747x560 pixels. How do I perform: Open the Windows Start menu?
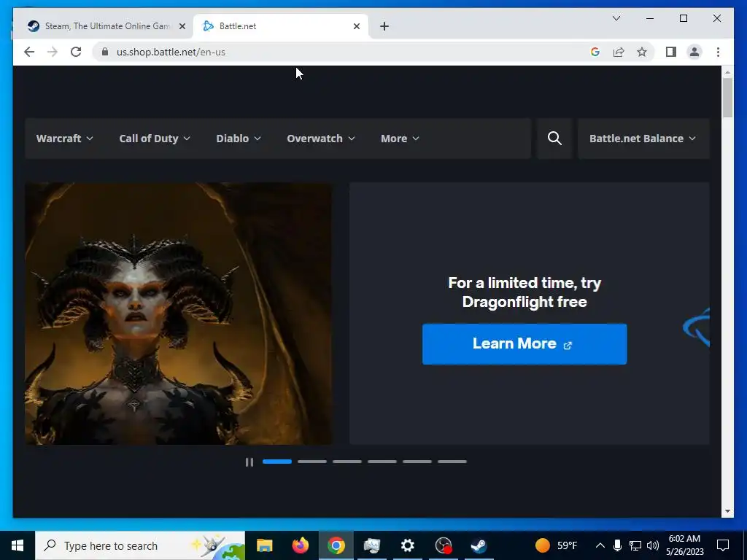18,545
